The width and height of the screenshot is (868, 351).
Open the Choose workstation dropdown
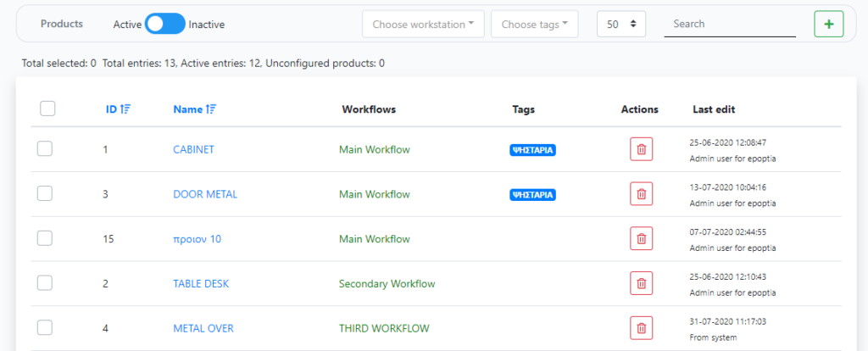(x=423, y=25)
